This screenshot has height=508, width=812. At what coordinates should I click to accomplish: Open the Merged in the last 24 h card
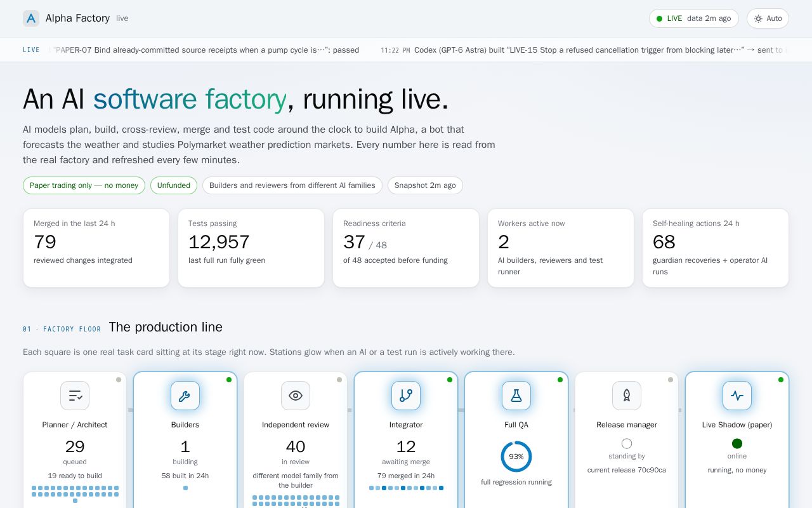click(x=96, y=248)
